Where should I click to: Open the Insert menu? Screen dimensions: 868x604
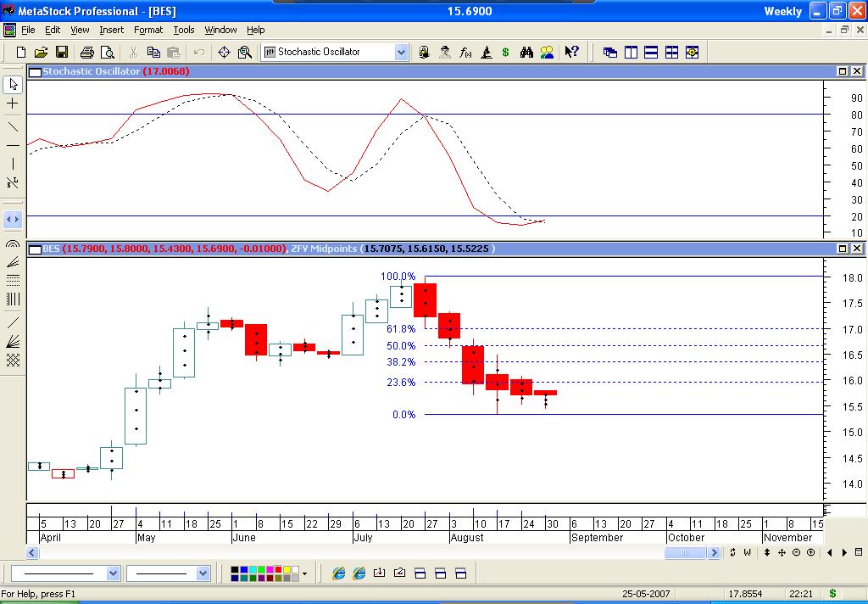click(x=112, y=30)
